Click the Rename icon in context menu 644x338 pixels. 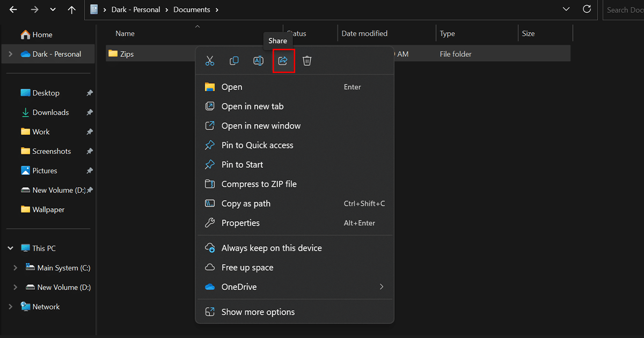pos(258,61)
